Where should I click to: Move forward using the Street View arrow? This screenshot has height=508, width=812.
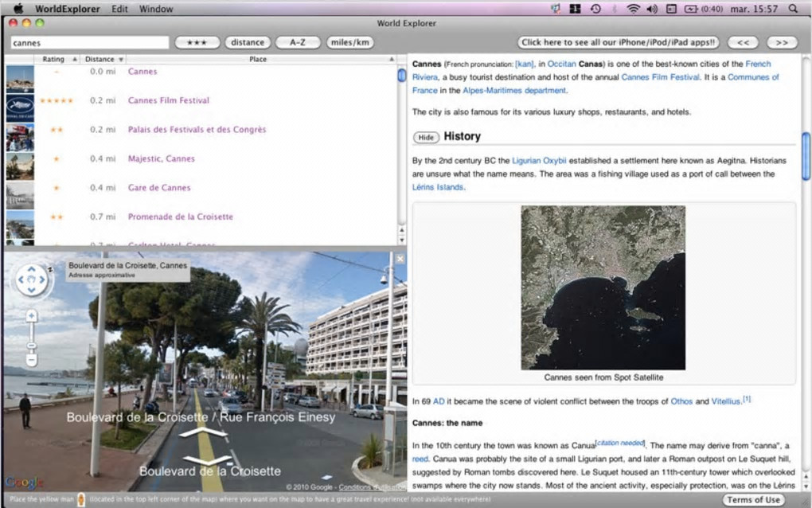click(203, 432)
